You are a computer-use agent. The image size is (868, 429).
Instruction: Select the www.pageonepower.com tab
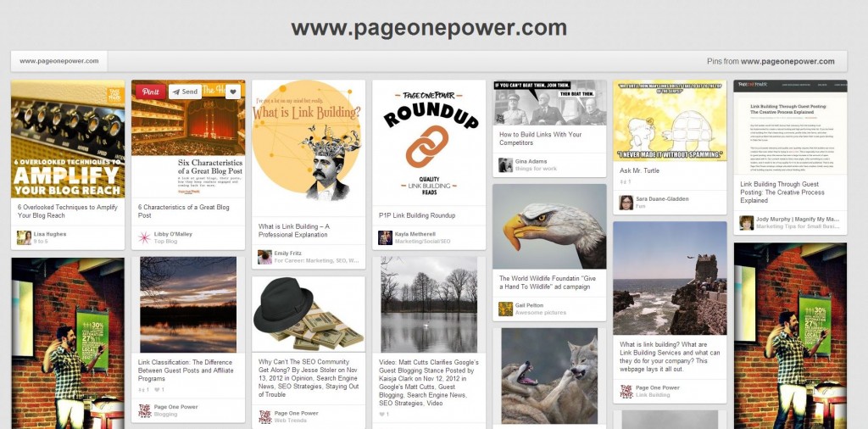tap(59, 61)
